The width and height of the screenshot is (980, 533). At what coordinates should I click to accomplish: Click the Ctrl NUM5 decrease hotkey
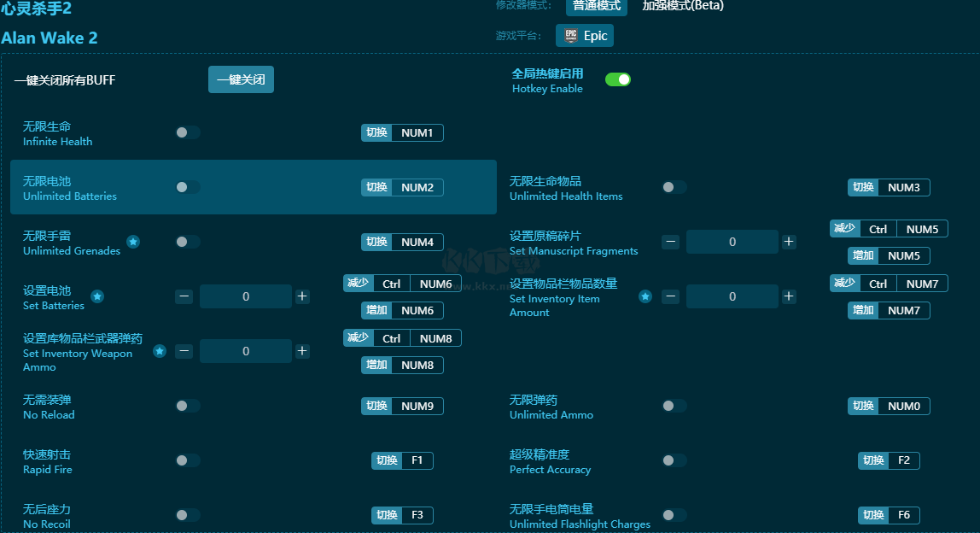(889, 229)
